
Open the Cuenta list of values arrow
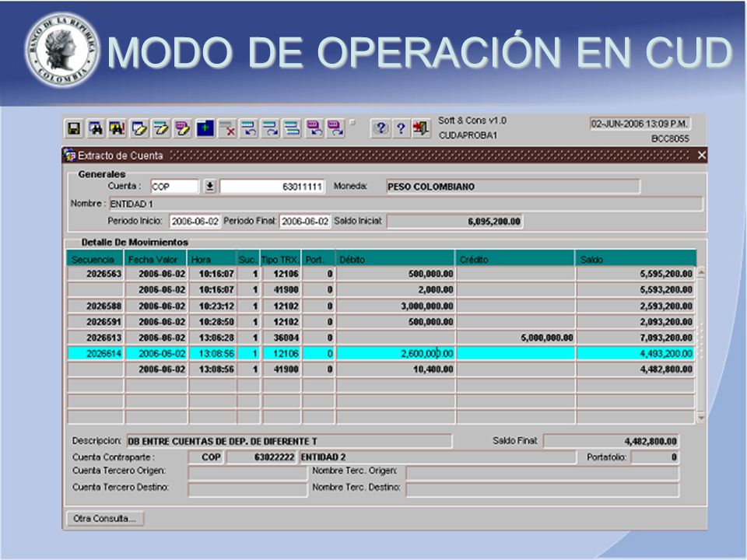point(209,187)
